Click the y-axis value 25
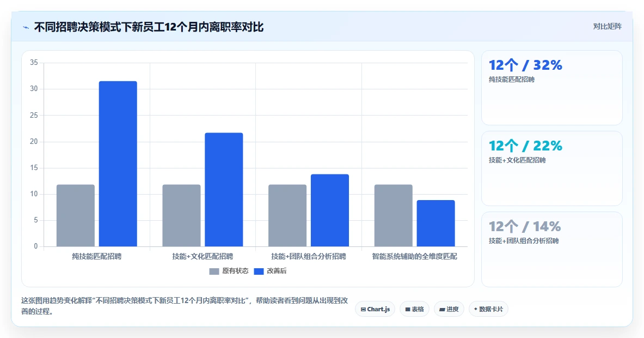 click(34, 115)
